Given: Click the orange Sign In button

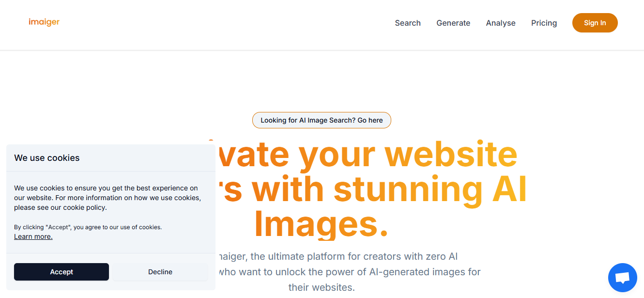Looking at the screenshot, I should [595, 23].
